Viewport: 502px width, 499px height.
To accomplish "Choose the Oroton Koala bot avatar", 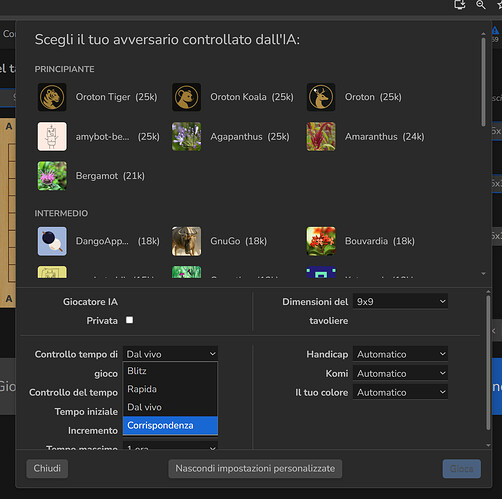I will 186,97.
